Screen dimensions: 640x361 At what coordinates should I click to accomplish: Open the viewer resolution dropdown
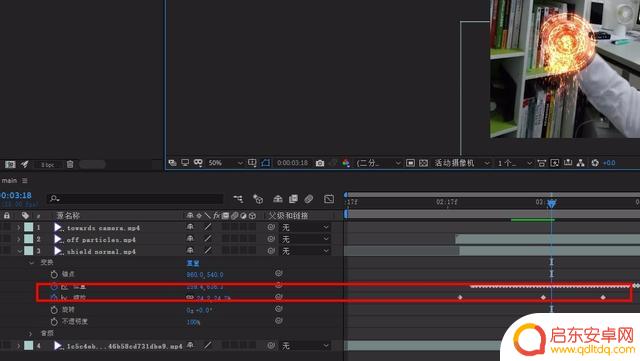(x=378, y=163)
